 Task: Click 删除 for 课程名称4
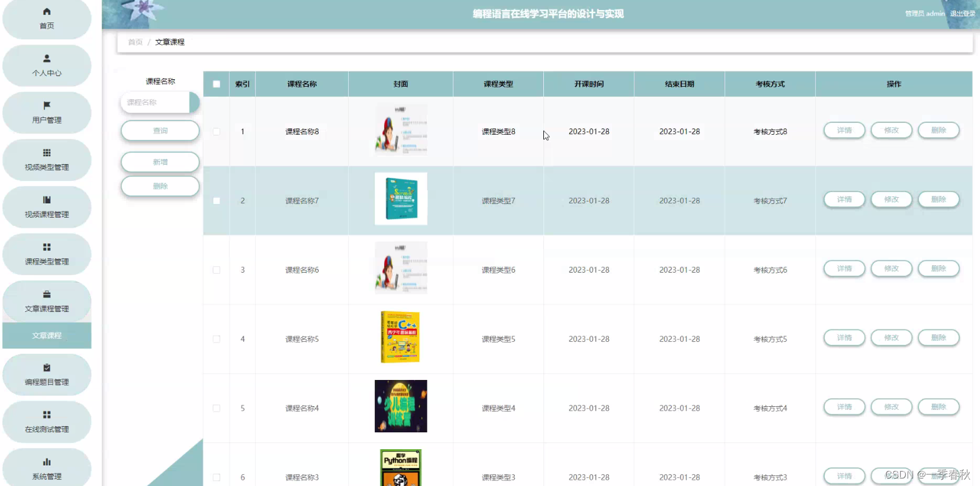[939, 407]
